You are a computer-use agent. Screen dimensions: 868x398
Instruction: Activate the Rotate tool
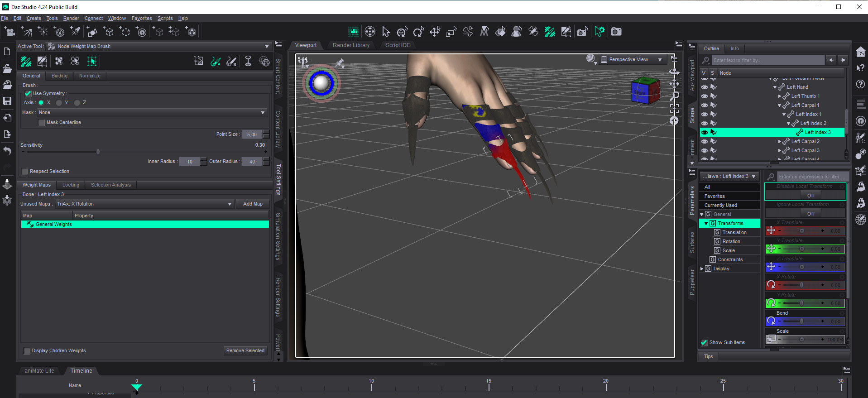click(x=418, y=32)
